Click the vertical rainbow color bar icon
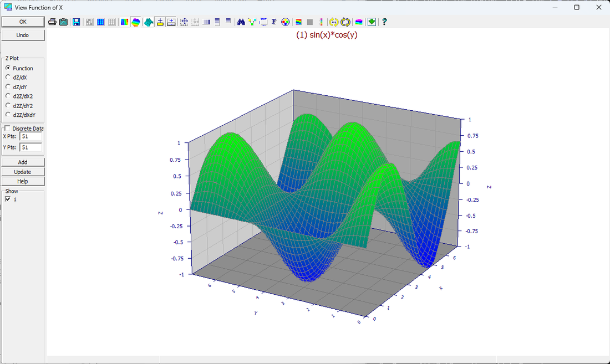 [321, 22]
